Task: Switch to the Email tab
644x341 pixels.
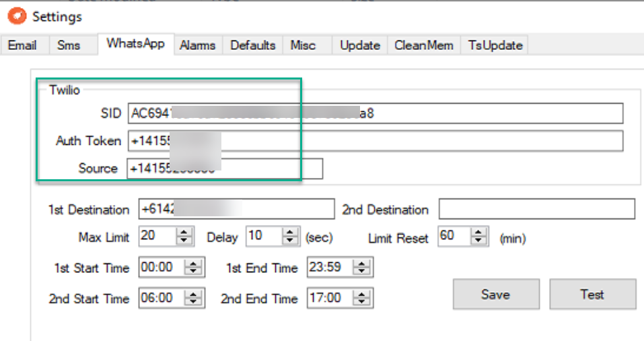Action: 22,45
